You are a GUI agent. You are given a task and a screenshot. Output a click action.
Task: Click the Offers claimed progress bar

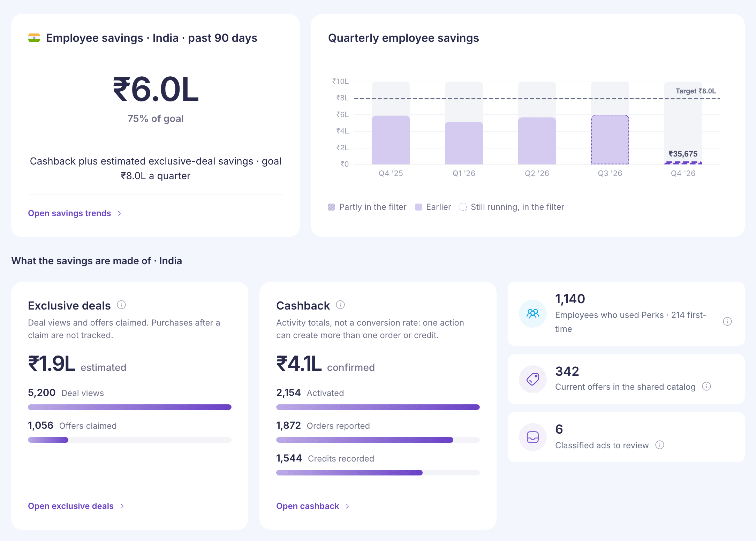click(x=130, y=440)
